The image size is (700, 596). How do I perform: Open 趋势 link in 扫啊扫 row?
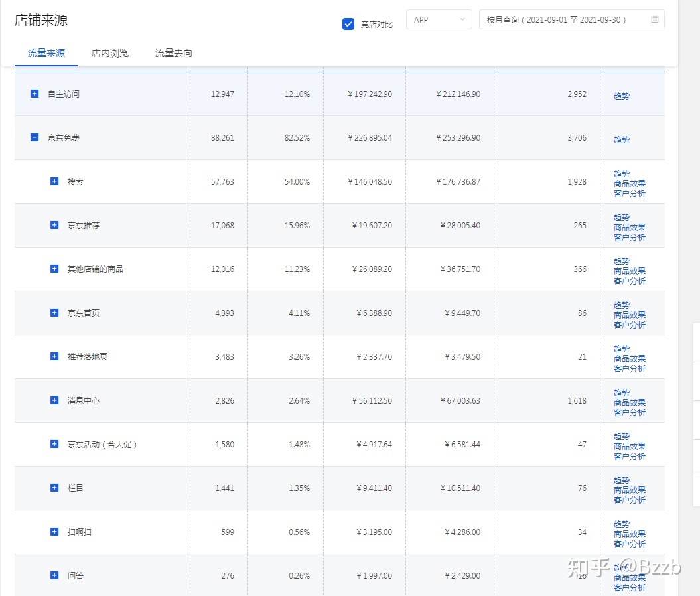point(622,524)
